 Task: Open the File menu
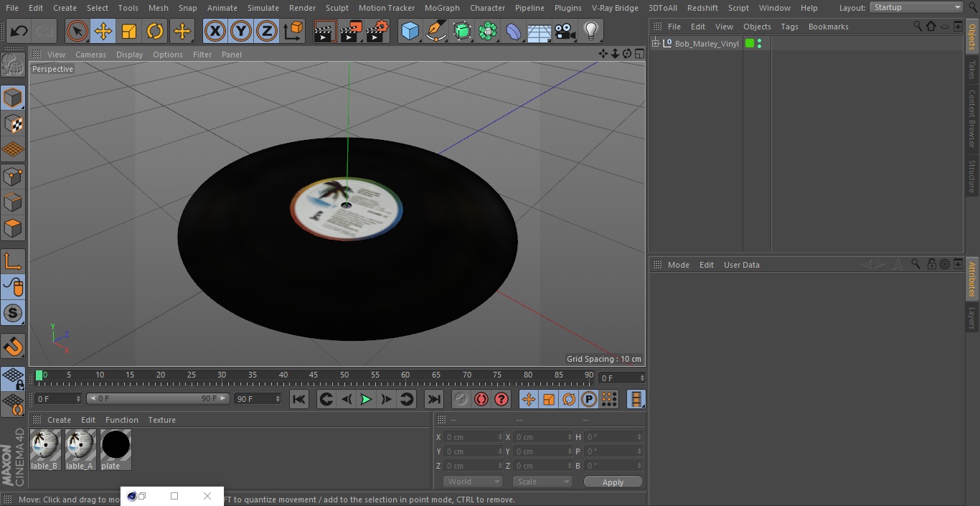click(x=12, y=8)
